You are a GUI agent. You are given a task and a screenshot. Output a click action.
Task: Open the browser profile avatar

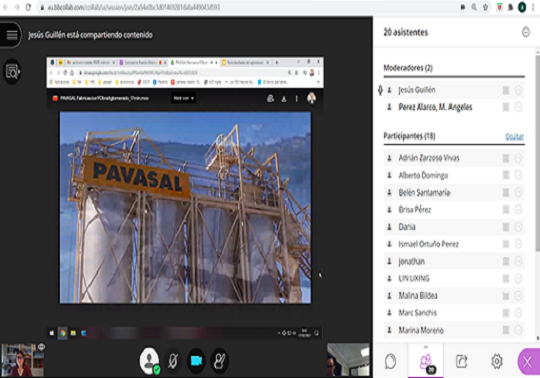522,7
